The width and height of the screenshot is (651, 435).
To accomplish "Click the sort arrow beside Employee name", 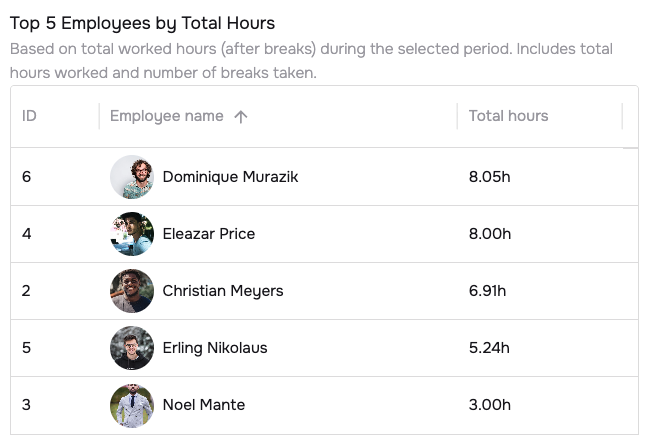I will tap(240, 116).
